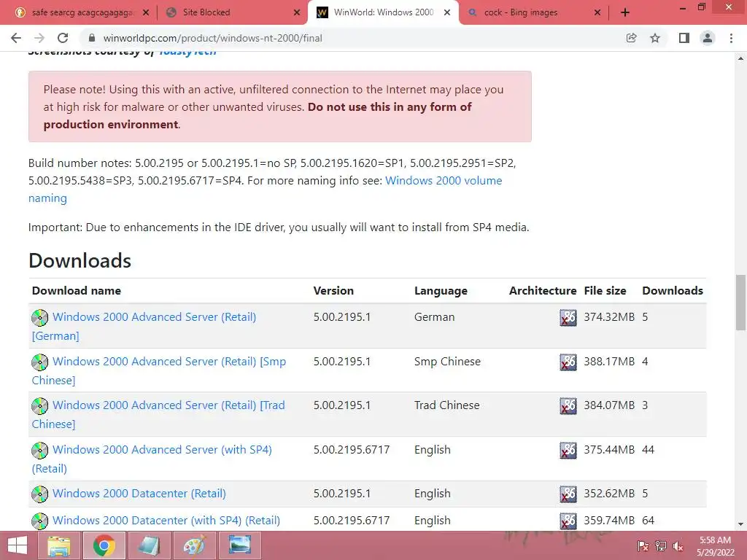Click the network tray icon

661,546
